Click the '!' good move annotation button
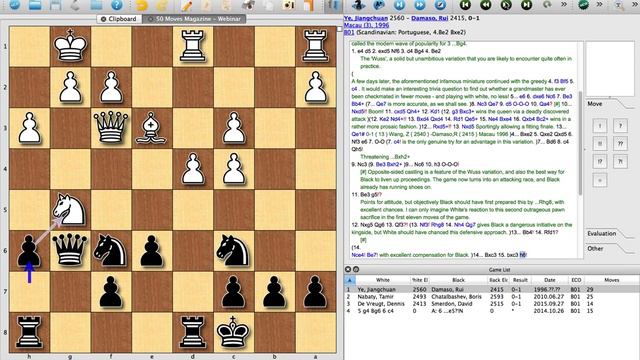This screenshot has width=640, height=360. pos(600,126)
